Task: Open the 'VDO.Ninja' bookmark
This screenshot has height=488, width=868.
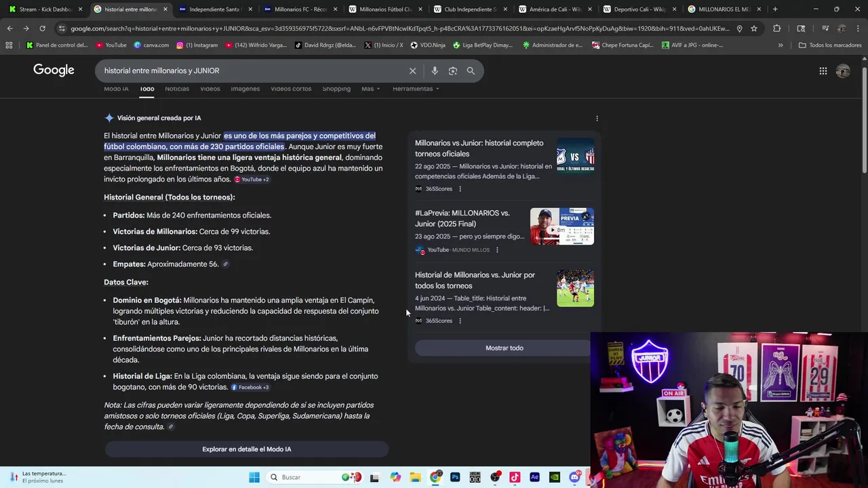Action: (428, 45)
